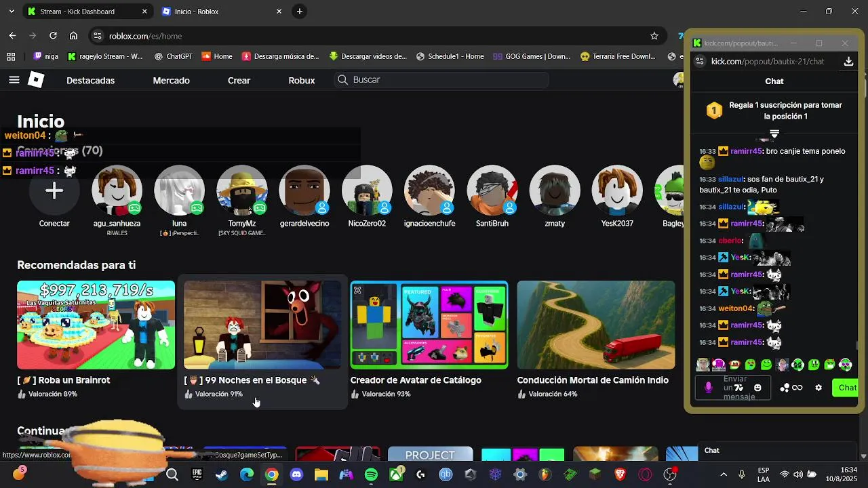Open gerardelvecino's friend avatar
The height and width of the screenshot is (488, 868).
click(x=304, y=190)
